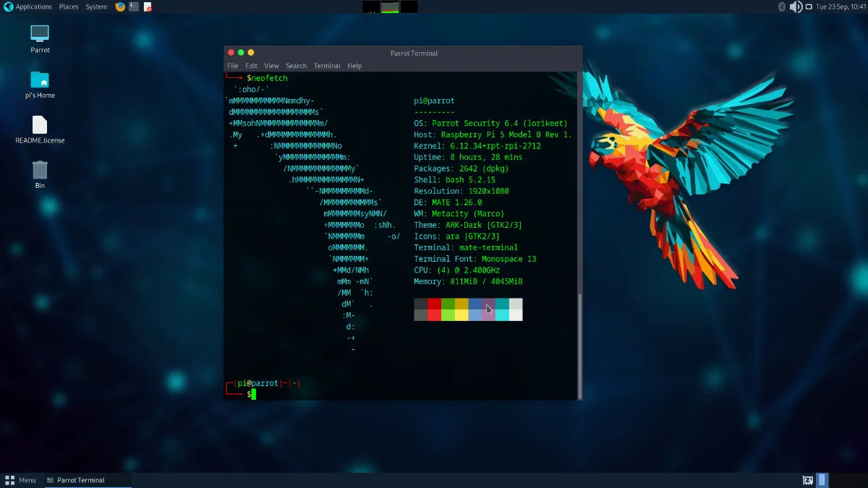Image resolution: width=868 pixels, height=488 pixels.
Task: Click the green system monitor graph applet
Action: [x=390, y=7]
